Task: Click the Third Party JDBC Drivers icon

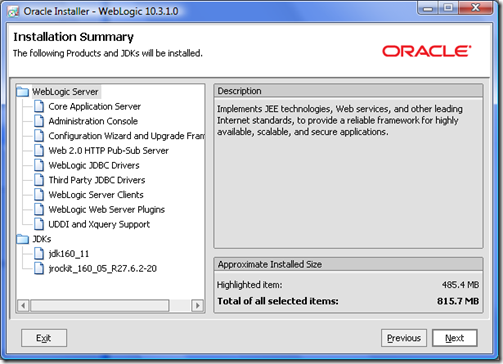Action: (x=39, y=180)
